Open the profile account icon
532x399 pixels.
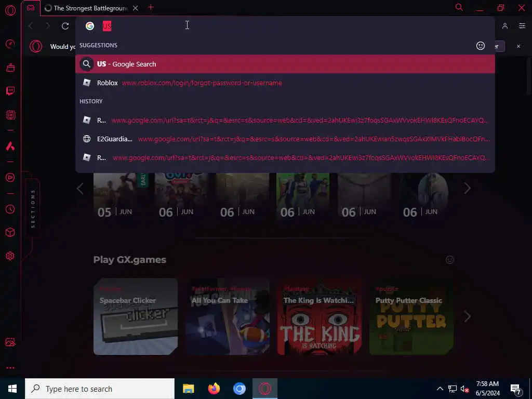click(x=505, y=26)
